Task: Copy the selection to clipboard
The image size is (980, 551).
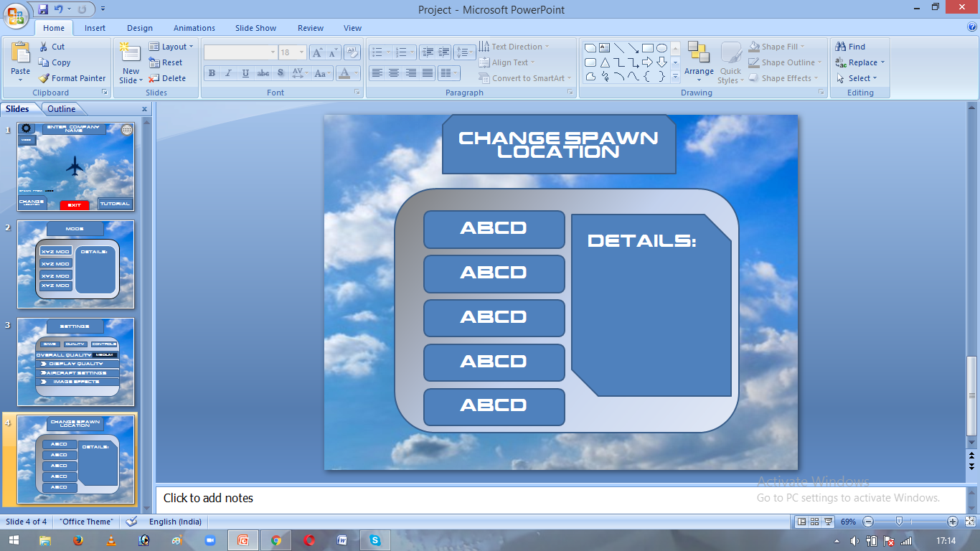Action: [x=55, y=62]
